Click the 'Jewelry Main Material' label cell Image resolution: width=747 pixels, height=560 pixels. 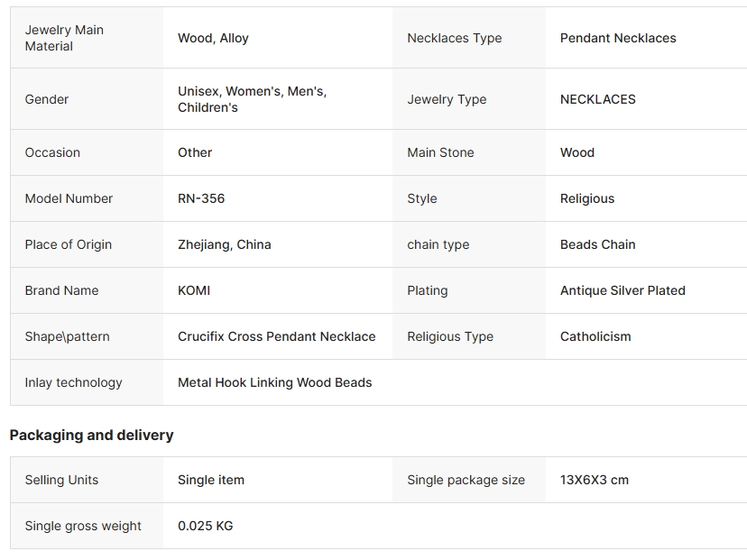(64, 38)
